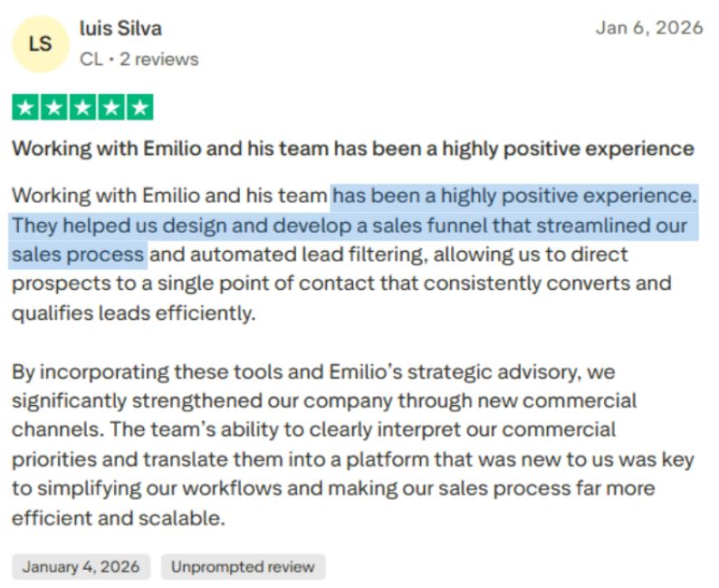
Task: Click the highlighted "sales process" words
Action: pyautogui.click(x=78, y=255)
